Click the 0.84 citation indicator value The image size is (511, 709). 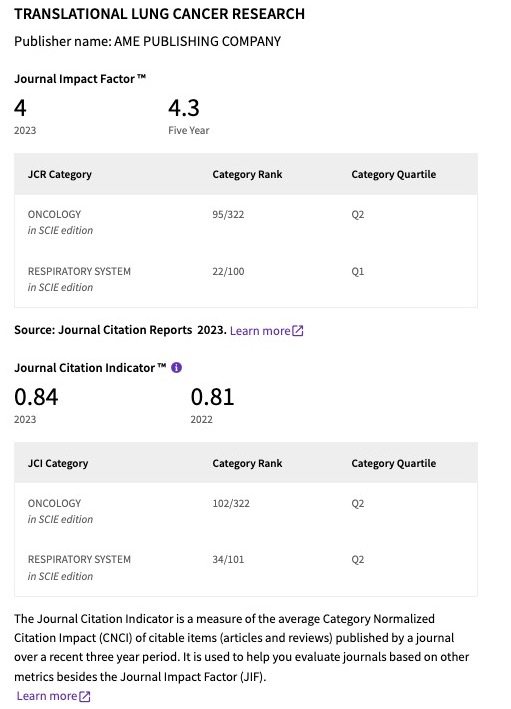(36, 397)
